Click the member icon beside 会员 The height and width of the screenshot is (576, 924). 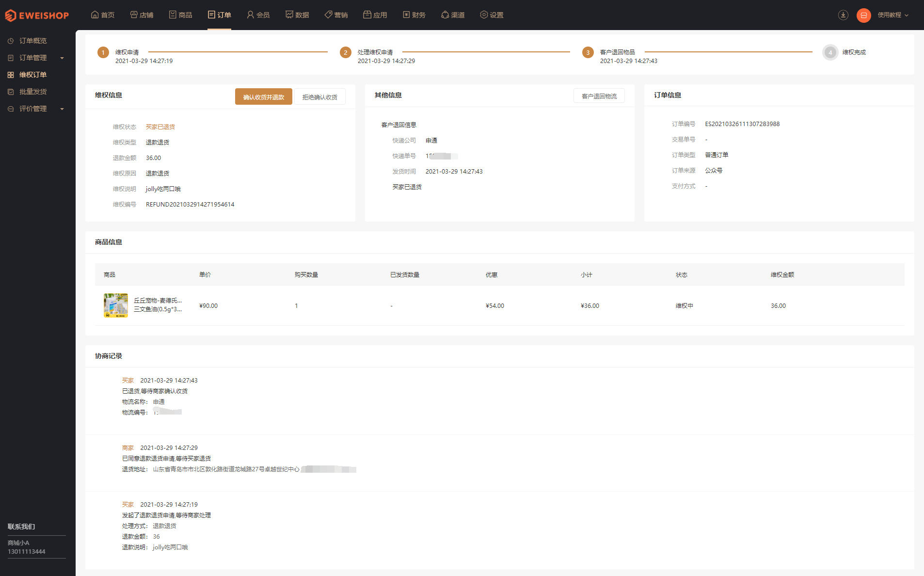point(250,15)
